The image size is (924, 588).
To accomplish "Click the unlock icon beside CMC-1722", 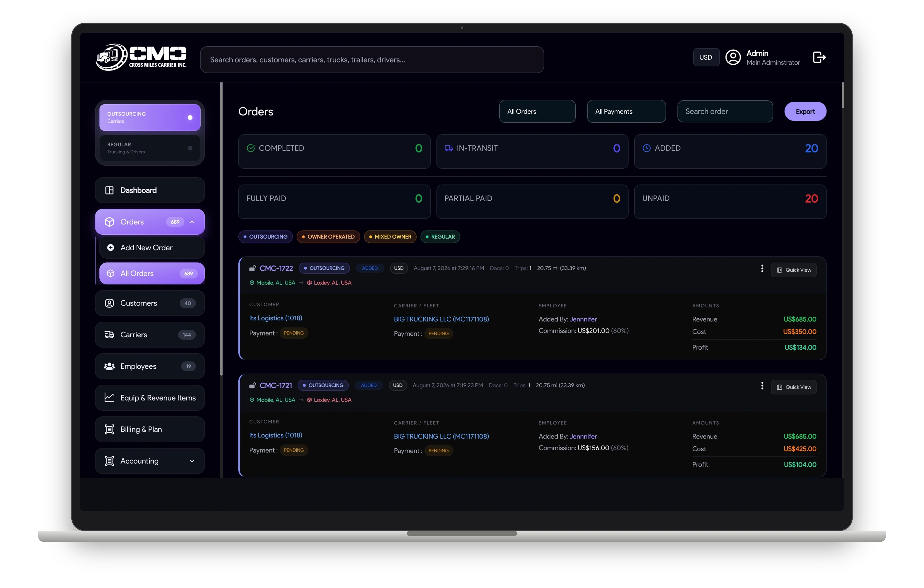I will click(x=252, y=268).
